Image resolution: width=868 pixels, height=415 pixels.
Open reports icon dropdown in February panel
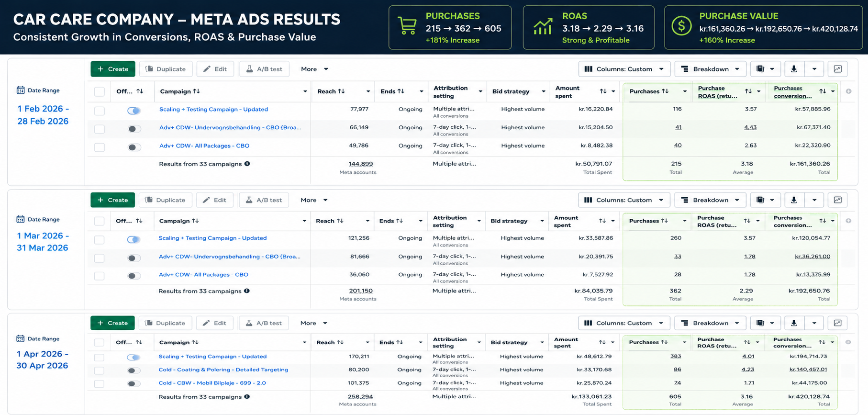[x=765, y=69]
